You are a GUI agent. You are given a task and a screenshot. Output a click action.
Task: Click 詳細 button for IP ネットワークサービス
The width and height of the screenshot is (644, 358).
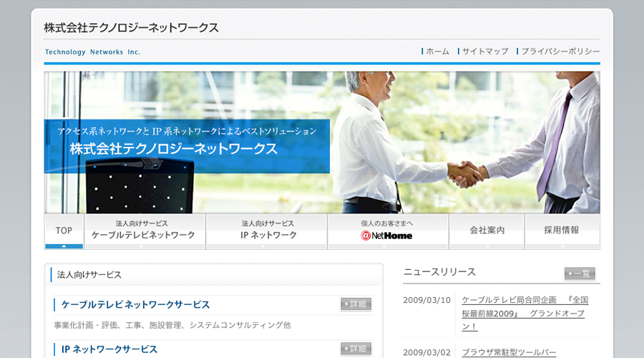[x=356, y=349]
